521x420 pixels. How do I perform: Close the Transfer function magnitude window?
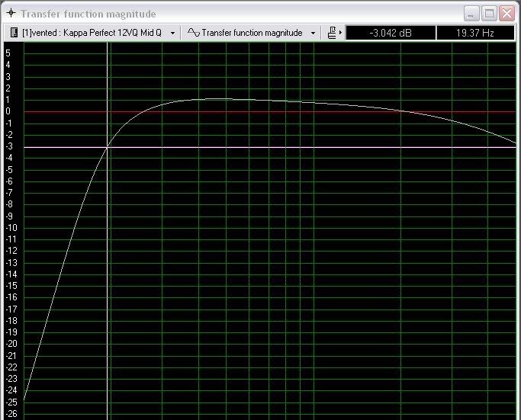click(x=507, y=14)
